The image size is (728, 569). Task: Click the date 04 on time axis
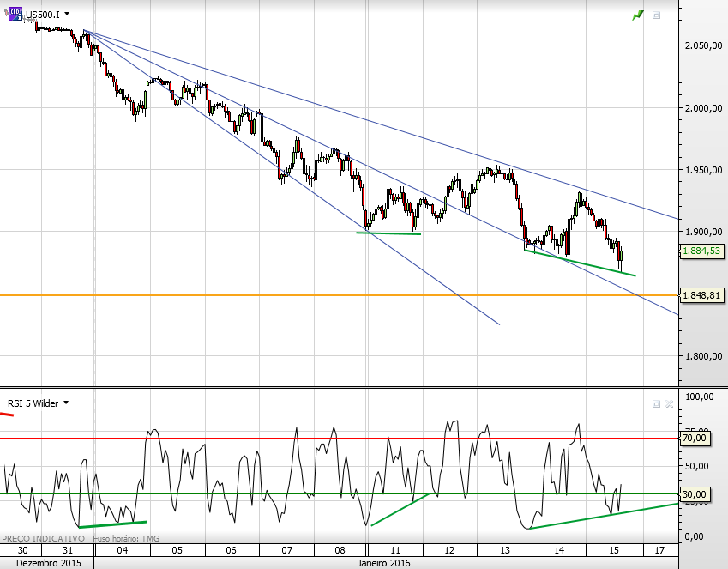(x=122, y=550)
